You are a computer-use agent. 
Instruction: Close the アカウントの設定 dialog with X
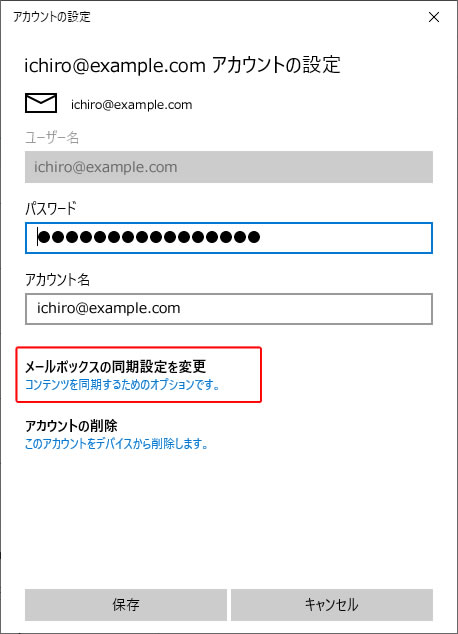[x=434, y=17]
